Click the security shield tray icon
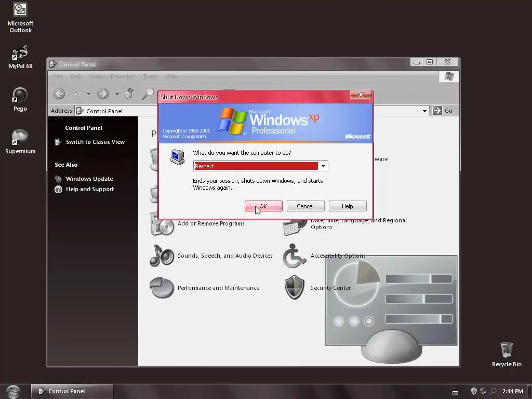Screen dimensions: 532x399 pos(474,391)
